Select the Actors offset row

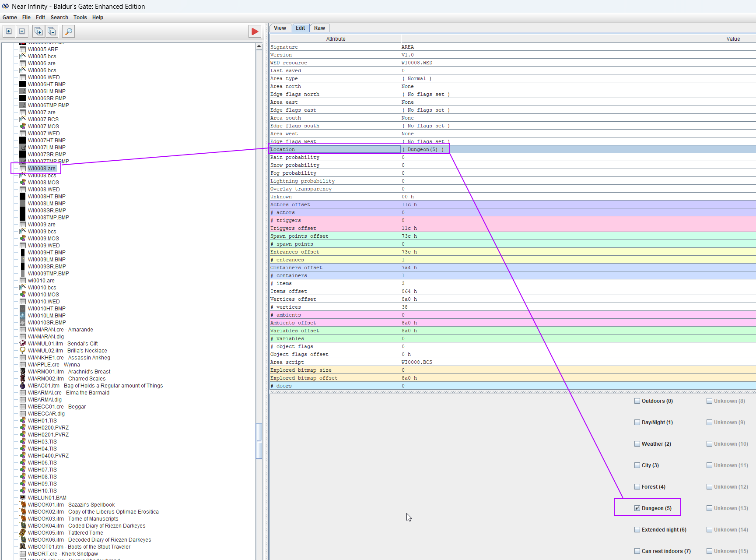513,204
